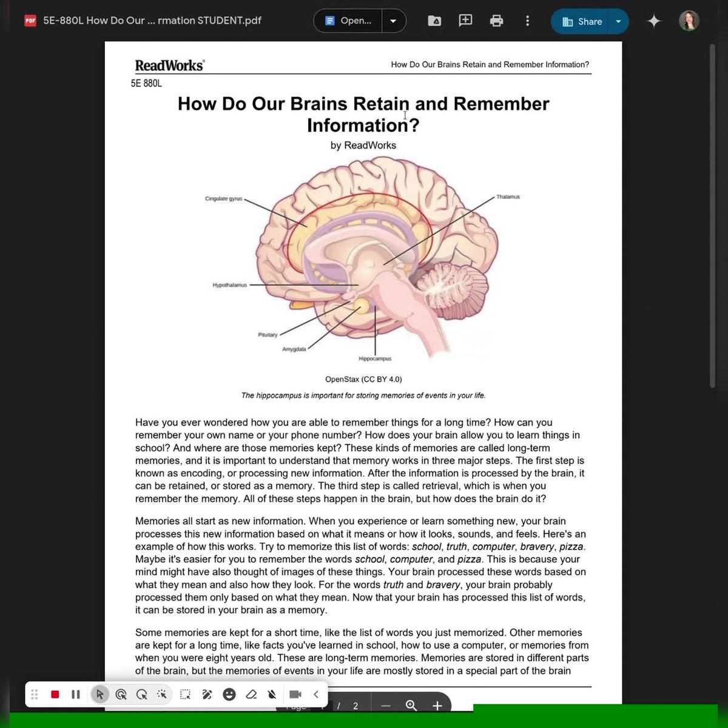The width and height of the screenshot is (728, 728).
Task: Select the default mouse pointer tool
Action: coord(100,695)
